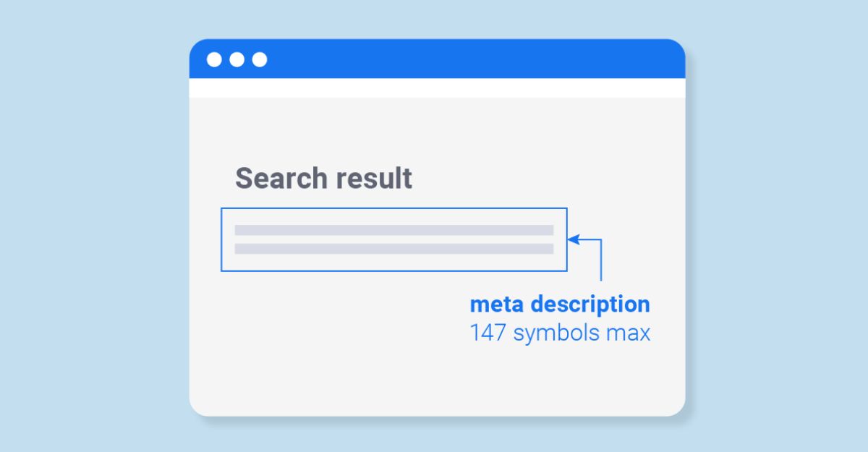Image resolution: width=868 pixels, height=452 pixels.
Task: Click the arrowhead pointing at the box
Action: (573, 239)
